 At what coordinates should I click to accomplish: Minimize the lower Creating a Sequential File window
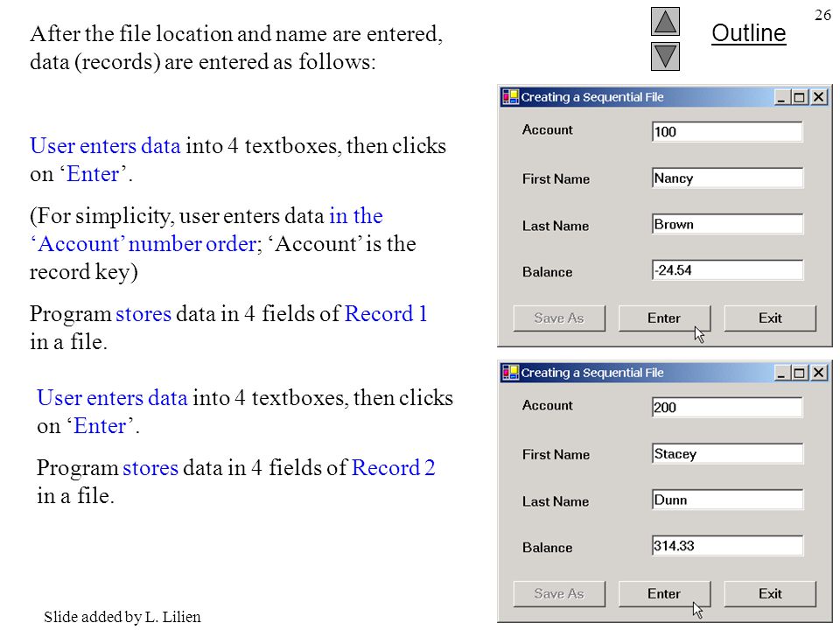coord(781,373)
